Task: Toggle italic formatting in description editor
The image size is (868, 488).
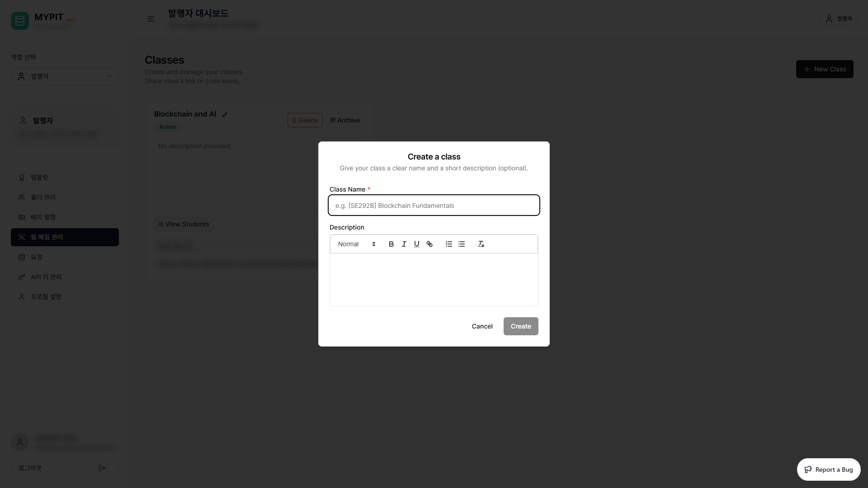Action: (404, 244)
